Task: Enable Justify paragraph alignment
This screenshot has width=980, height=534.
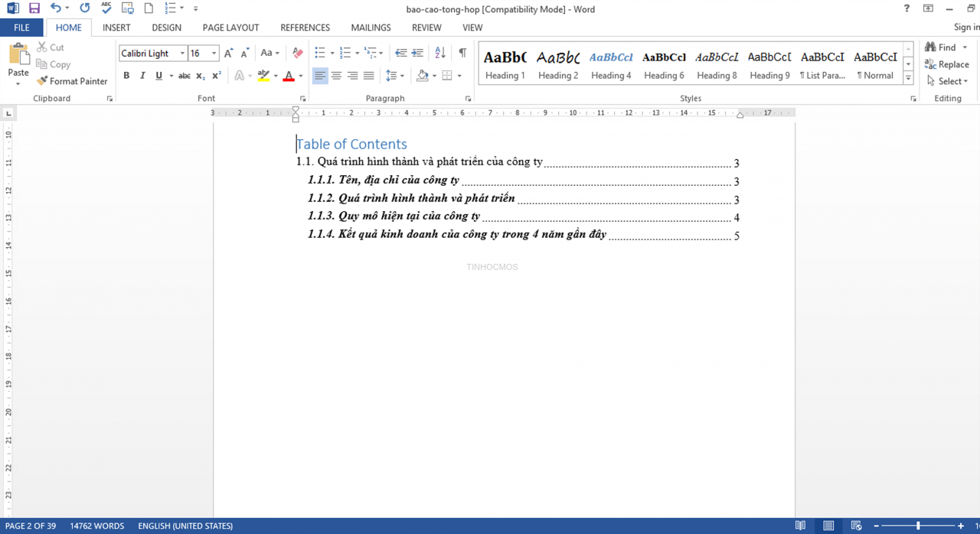Action: click(369, 76)
